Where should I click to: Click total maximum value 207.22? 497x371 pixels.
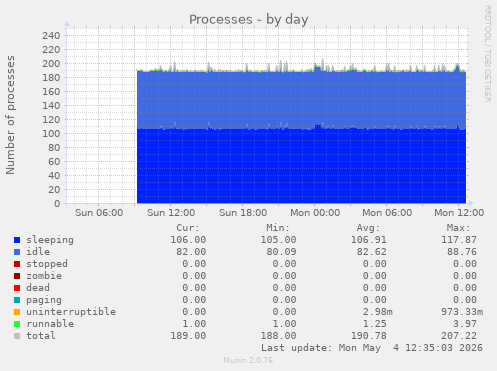(459, 336)
